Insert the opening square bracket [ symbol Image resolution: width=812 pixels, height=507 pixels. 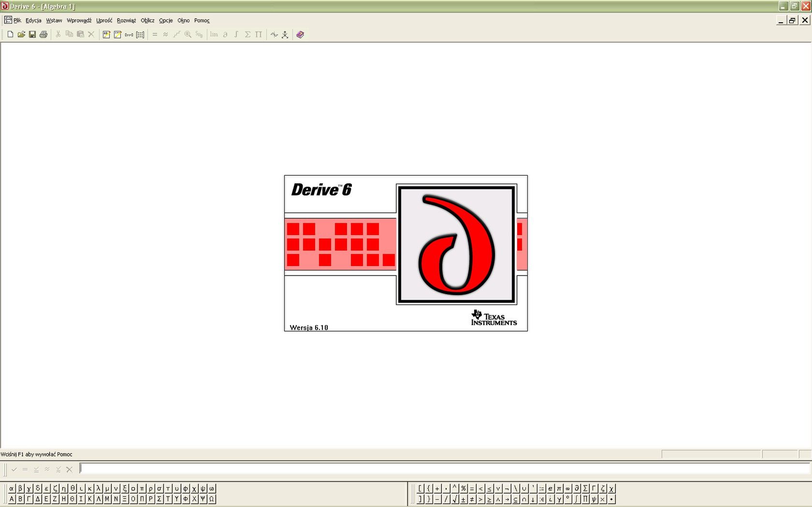click(420, 488)
